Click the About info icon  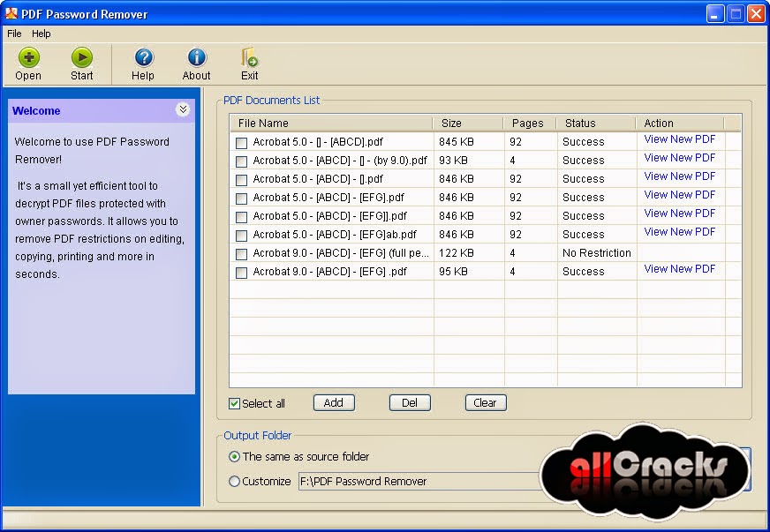coord(197,58)
